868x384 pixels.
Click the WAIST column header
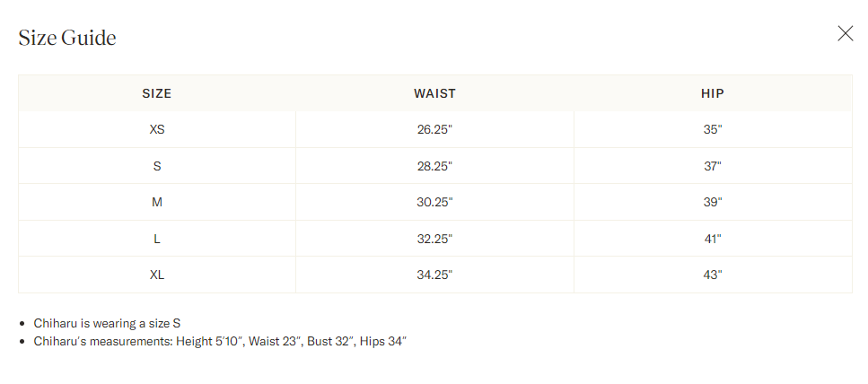click(x=434, y=93)
